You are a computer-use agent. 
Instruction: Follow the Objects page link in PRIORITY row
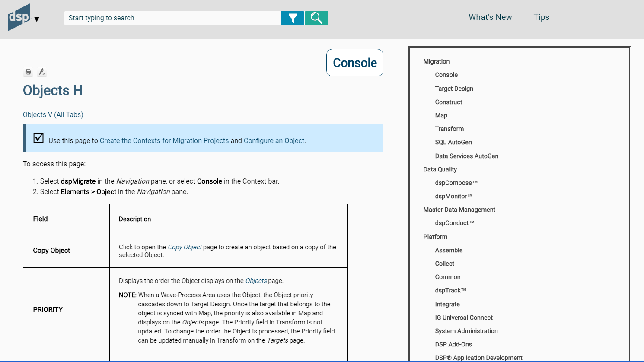[256, 281]
